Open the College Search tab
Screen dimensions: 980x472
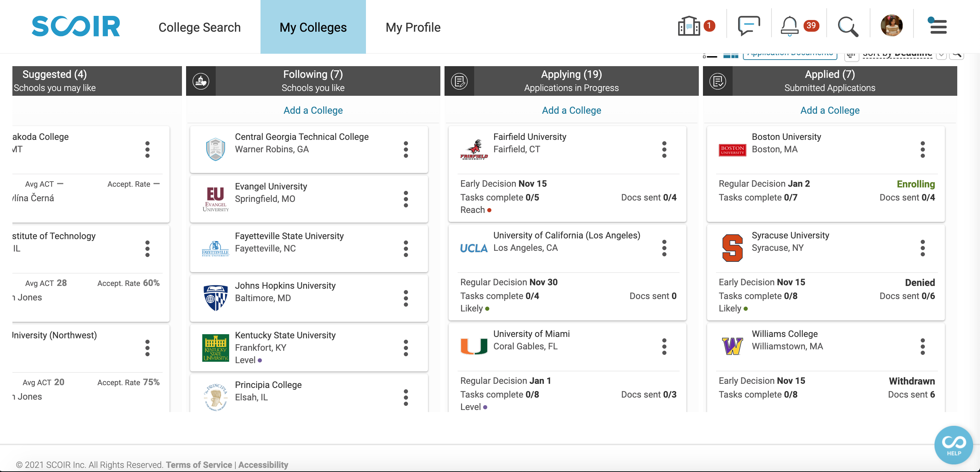pyautogui.click(x=200, y=27)
